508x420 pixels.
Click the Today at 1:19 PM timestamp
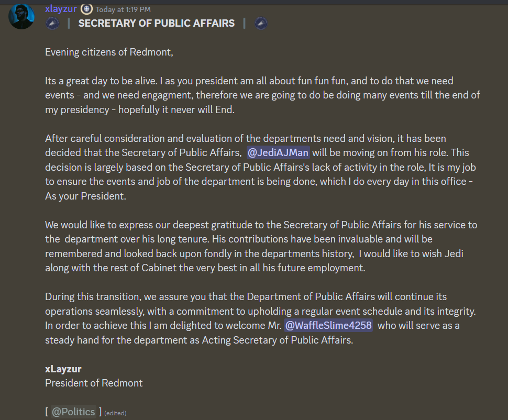pos(123,10)
